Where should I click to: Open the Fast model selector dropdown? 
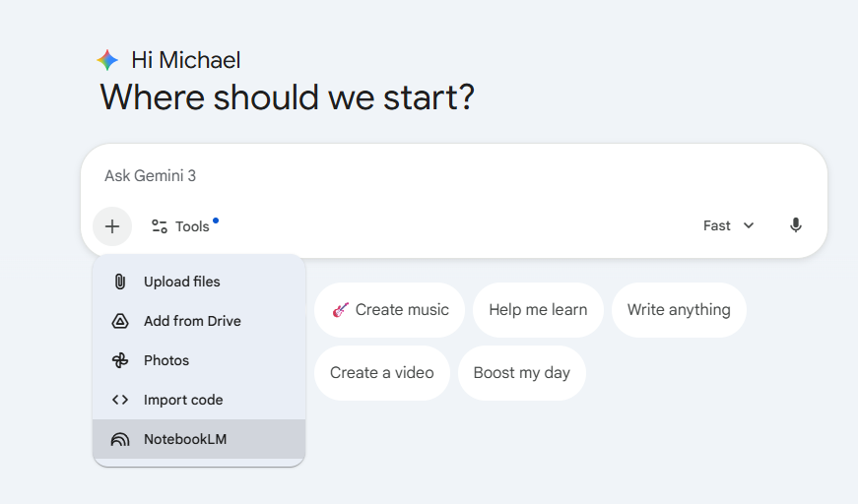coord(728,225)
